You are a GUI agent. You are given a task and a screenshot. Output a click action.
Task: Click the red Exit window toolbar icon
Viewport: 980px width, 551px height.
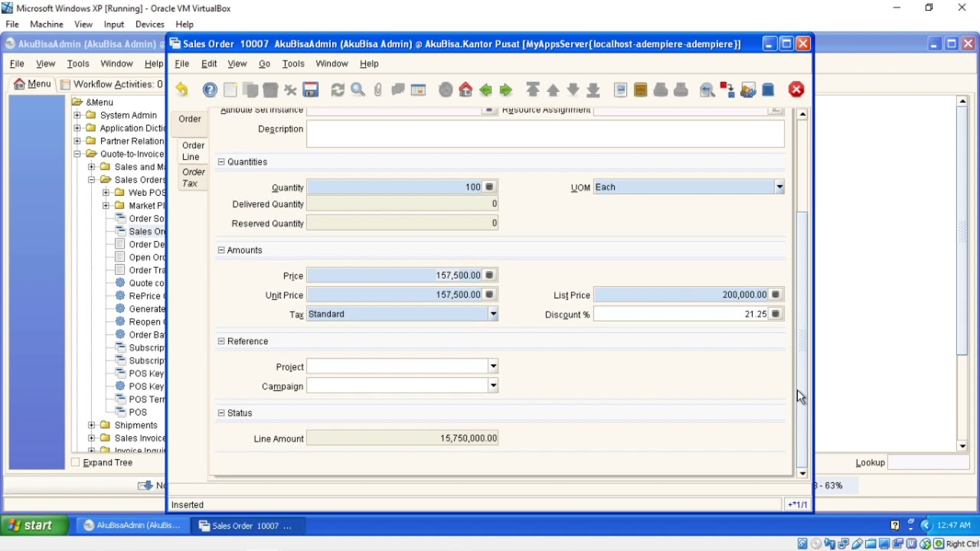point(796,90)
